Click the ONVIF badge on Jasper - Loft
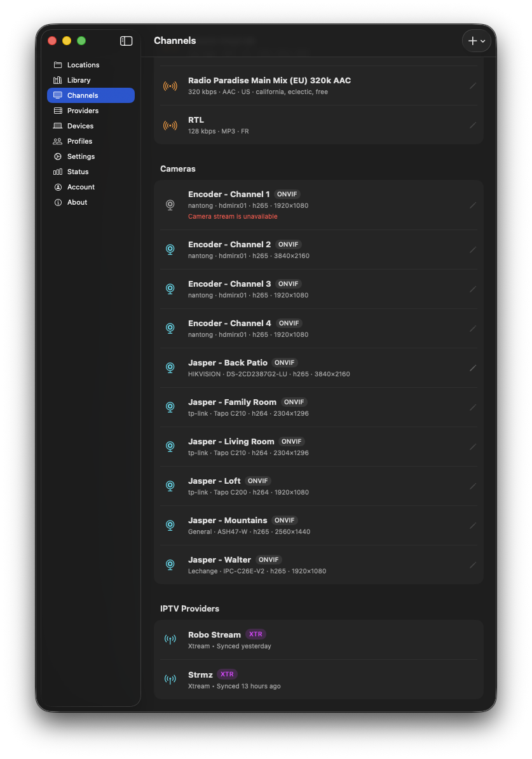The image size is (532, 759). pyautogui.click(x=257, y=481)
